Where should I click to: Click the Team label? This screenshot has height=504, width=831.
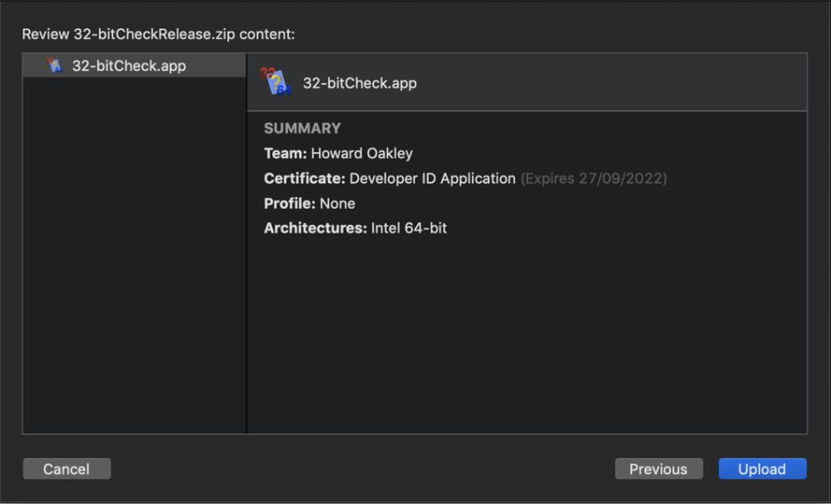285,153
